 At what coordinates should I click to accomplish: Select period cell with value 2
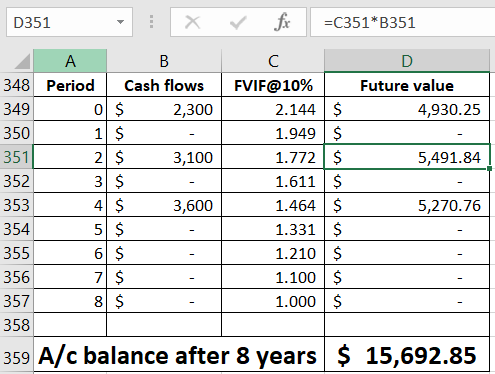[70, 157]
